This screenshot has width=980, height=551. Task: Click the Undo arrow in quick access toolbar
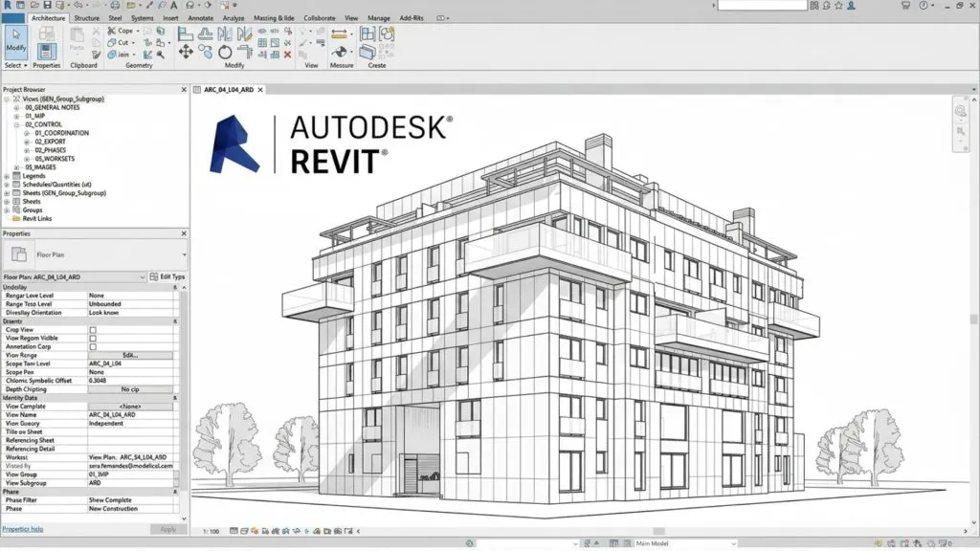pos(78,5)
